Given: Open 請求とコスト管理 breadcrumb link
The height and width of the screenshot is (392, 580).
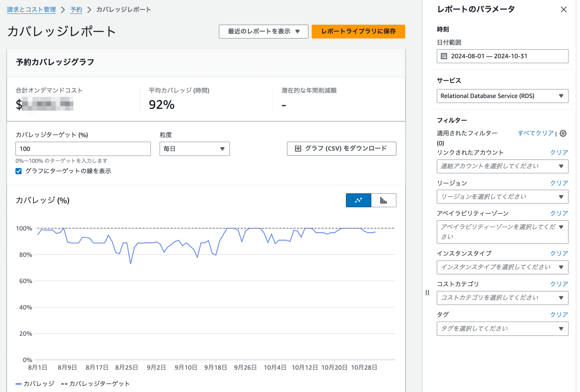Looking at the screenshot, I should [x=31, y=10].
